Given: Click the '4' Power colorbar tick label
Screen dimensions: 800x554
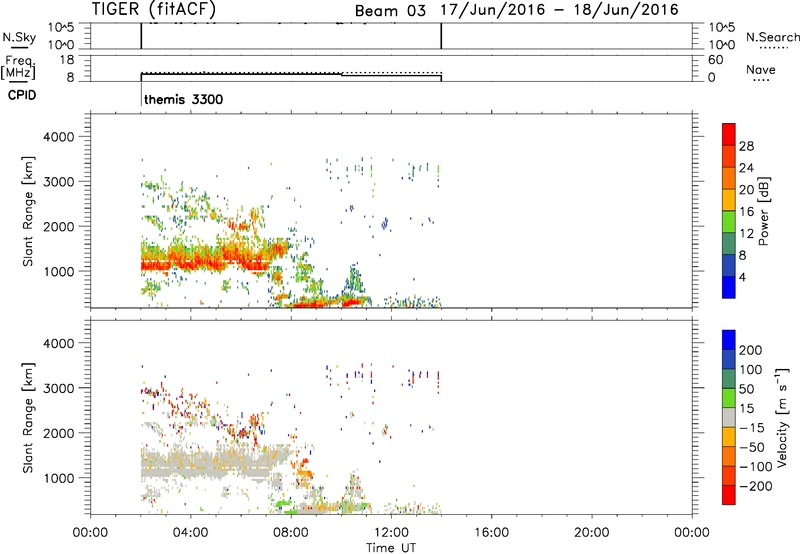Looking at the screenshot, I should click(x=742, y=277).
